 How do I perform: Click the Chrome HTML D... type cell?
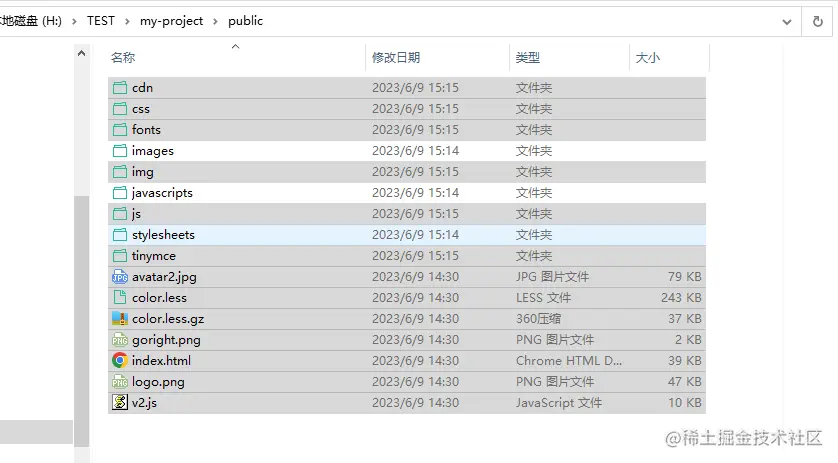(569, 361)
